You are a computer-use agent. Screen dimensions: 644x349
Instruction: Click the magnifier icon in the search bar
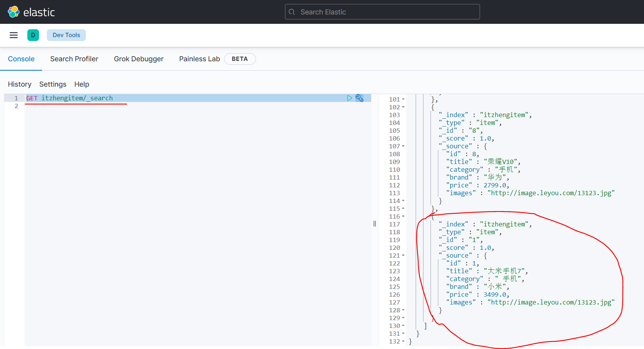click(x=292, y=12)
